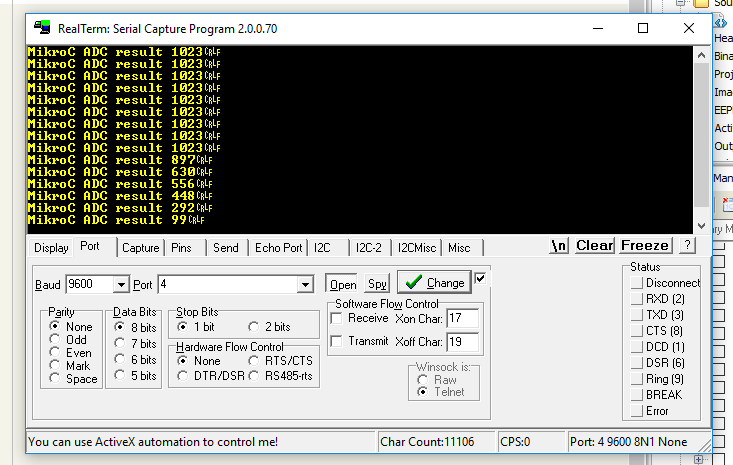The height and width of the screenshot is (465, 733).
Task: Open the Capture tab
Action: pyautogui.click(x=141, y=248)
